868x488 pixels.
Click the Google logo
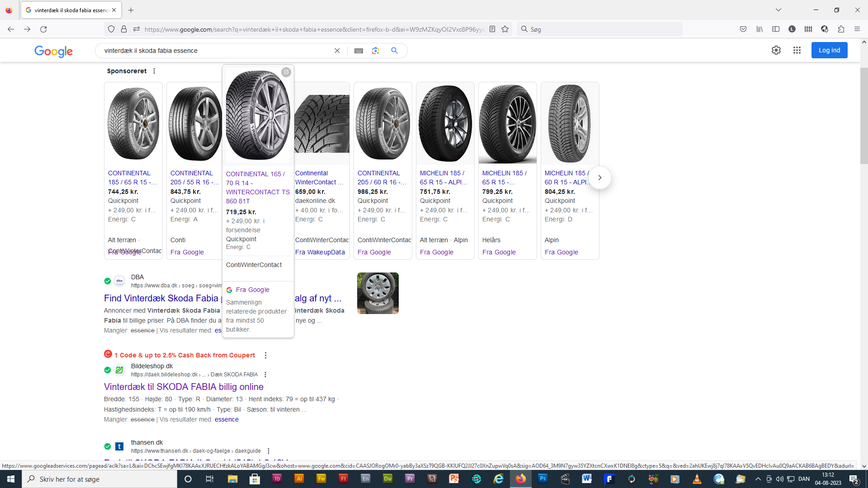click(x=53, y=52)
